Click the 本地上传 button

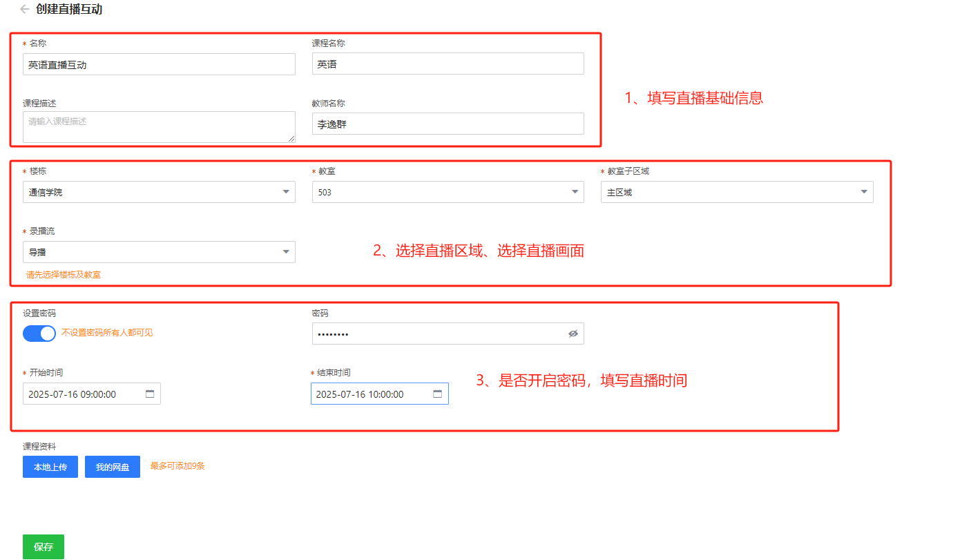point(50,467)
